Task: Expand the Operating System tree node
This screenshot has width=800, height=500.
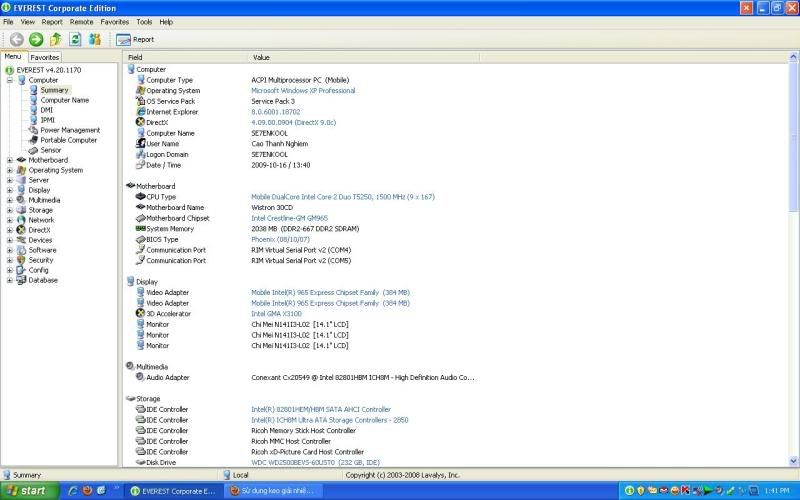Action: (10, 170)
